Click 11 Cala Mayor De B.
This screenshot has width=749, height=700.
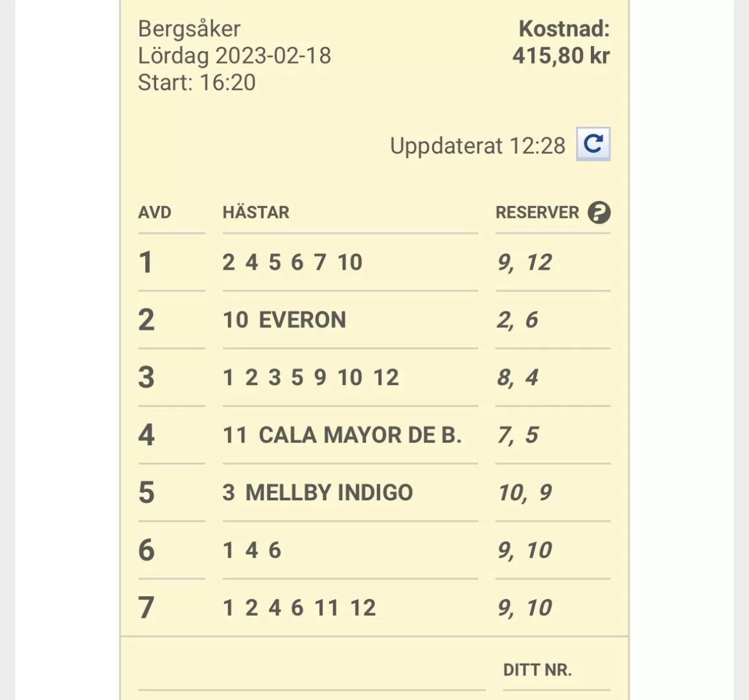click(x=342, y=435)
